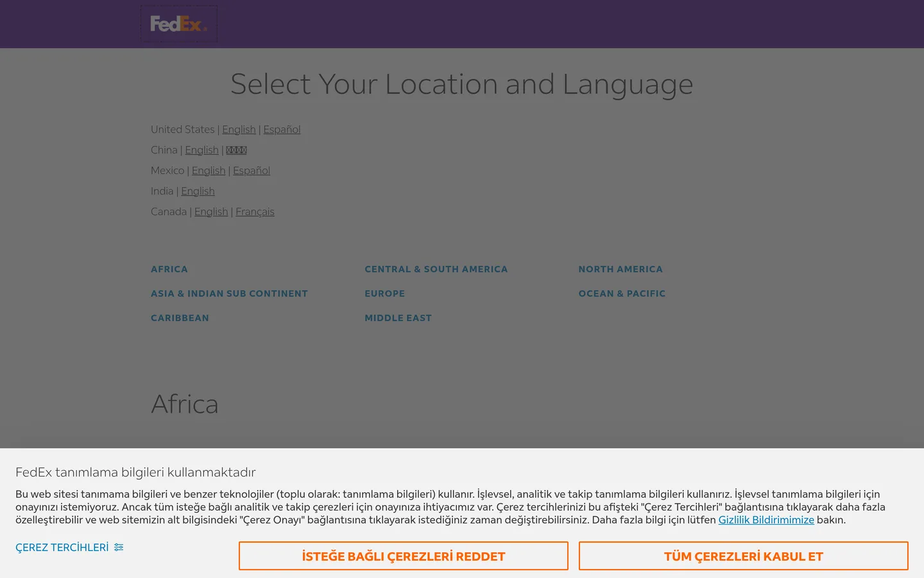Image resolution: width=924 pixels, height=578 pixels.
Task: Select English for India
Action: [x=198, y=191]
